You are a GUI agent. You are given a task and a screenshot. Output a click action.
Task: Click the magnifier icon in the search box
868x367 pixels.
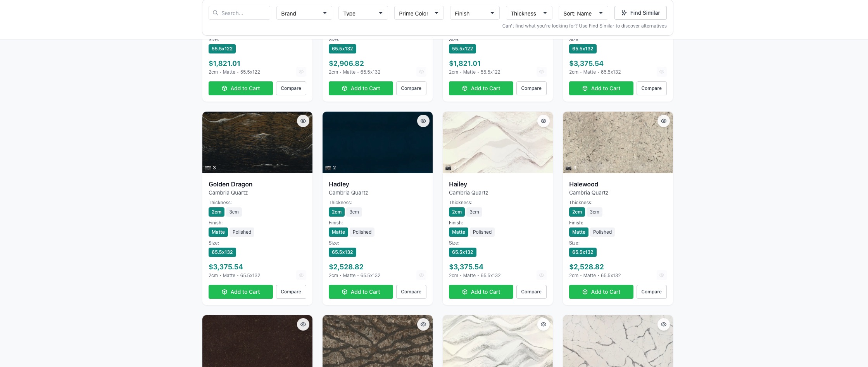coord(216,13)
